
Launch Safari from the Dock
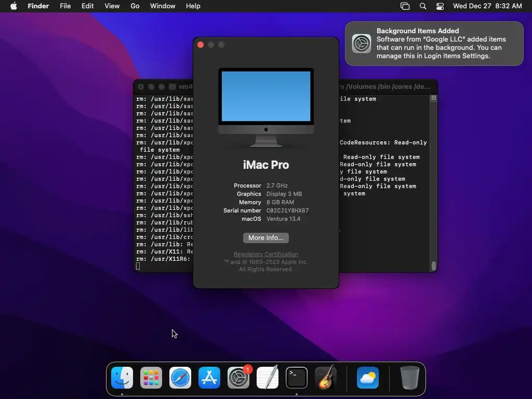pyautogui.click(x=180, y=378)
